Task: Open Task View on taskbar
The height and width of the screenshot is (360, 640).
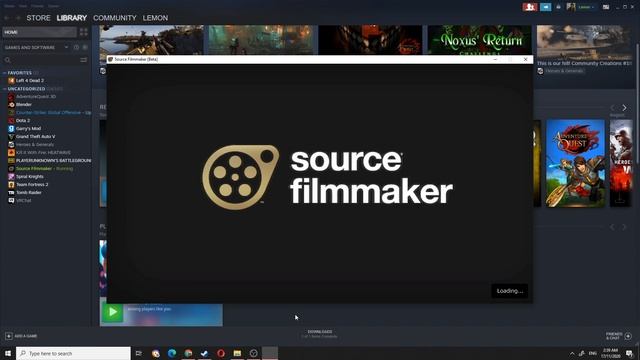Action: pyautogui.click(x=139, y=353)
